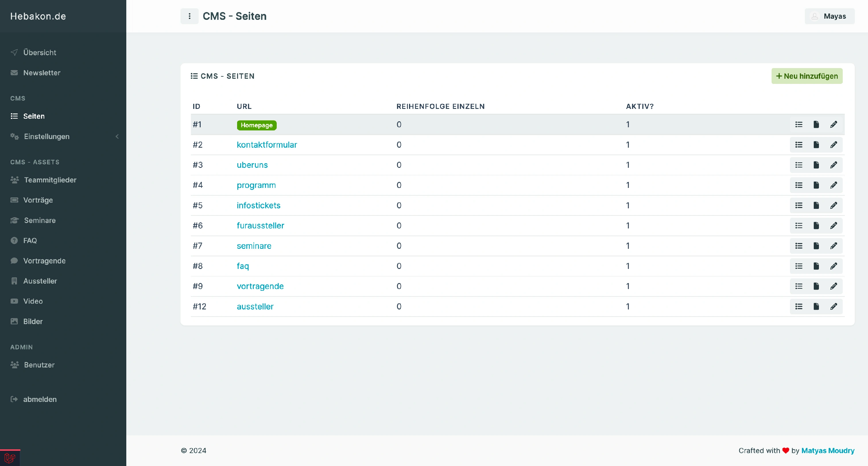Open list icon for Homepage row
This screenshot has width=868, height=466.
point(799,124)
